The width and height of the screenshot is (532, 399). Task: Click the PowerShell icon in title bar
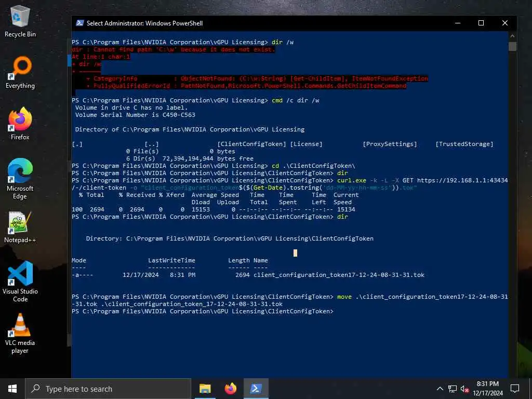pyautogui.click(x=79, y=23)
